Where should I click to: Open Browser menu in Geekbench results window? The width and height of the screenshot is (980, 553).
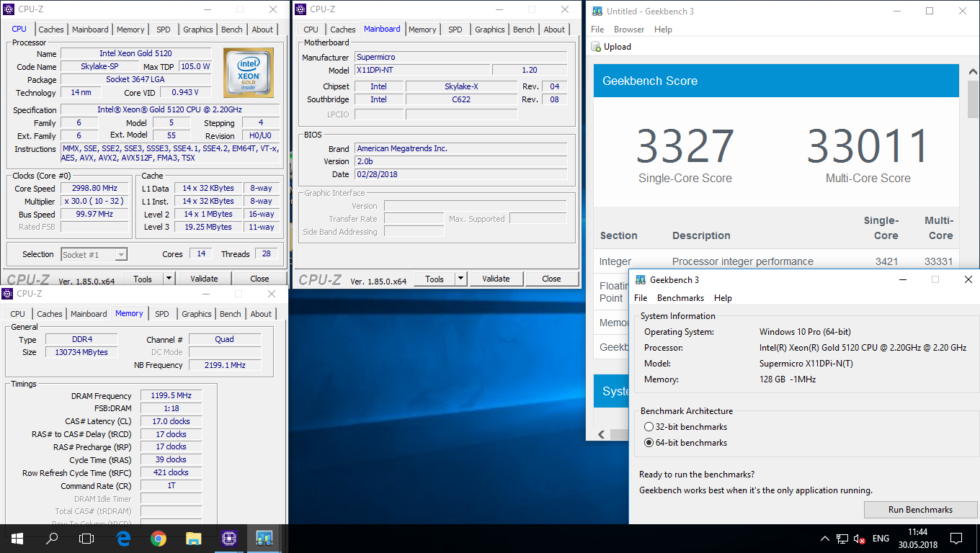click(x=629, y=30)
